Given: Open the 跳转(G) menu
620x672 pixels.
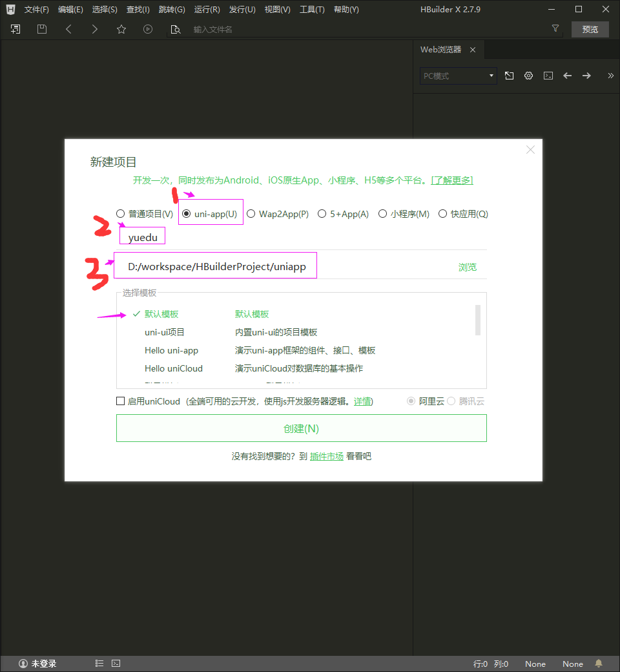Looking at the screenshot, I should point(172,10).
